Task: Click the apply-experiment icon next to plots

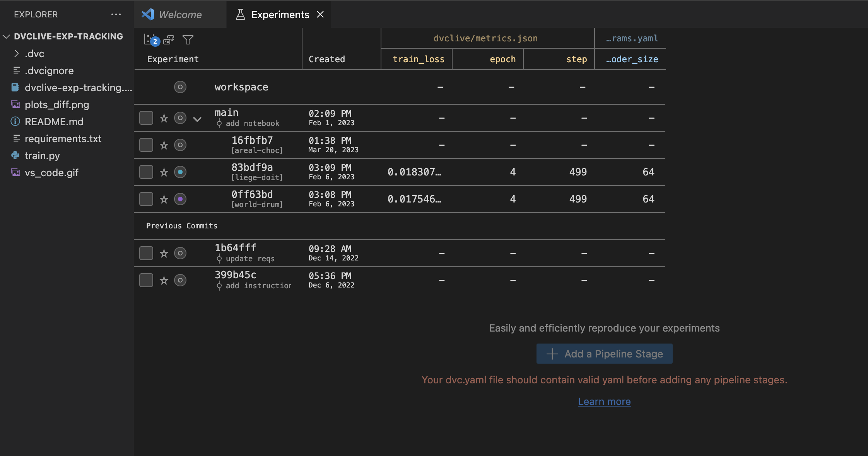Action: pyautogui.click(x=169, y=40)
